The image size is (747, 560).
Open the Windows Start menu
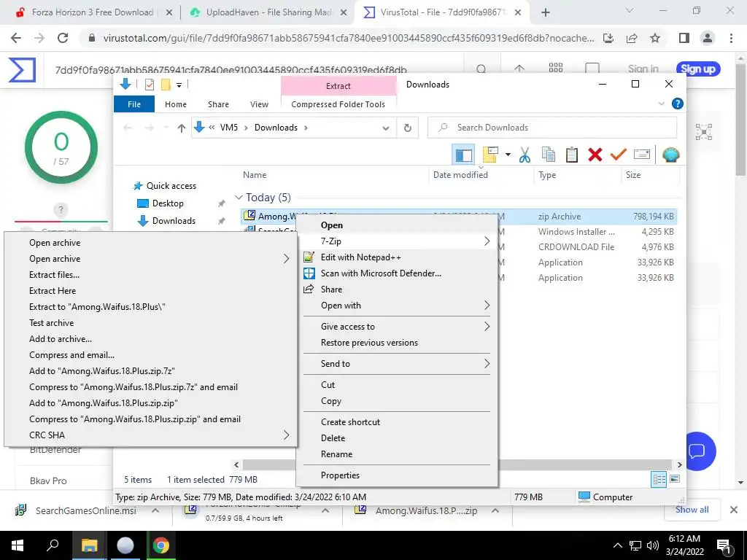pyautogui.click(x=18, y=545)
